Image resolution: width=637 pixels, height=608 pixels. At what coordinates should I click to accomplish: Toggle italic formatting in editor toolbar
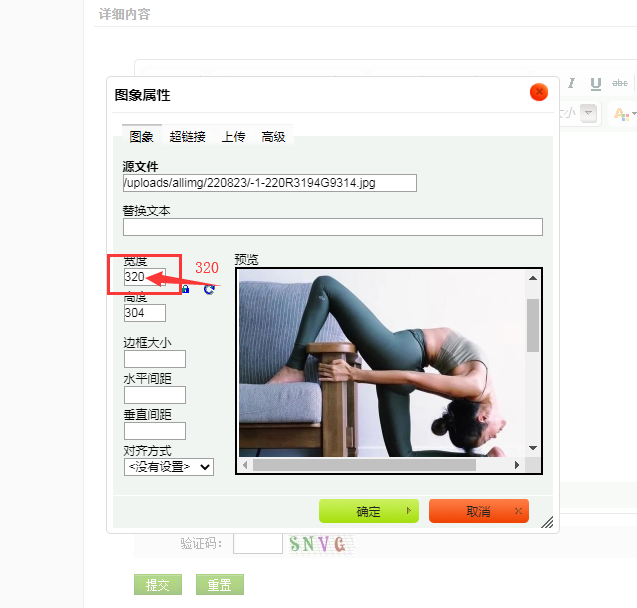pyautogui.click(x=571, y=83)
